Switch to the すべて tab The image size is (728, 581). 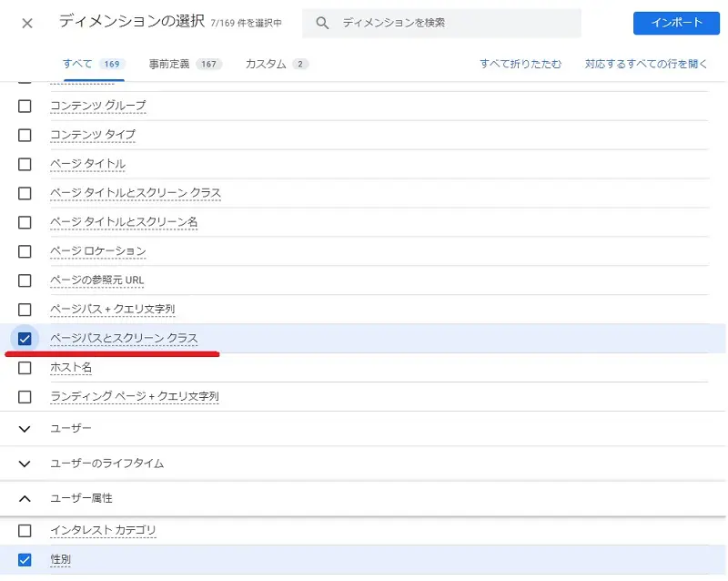[x=94, y=64]
